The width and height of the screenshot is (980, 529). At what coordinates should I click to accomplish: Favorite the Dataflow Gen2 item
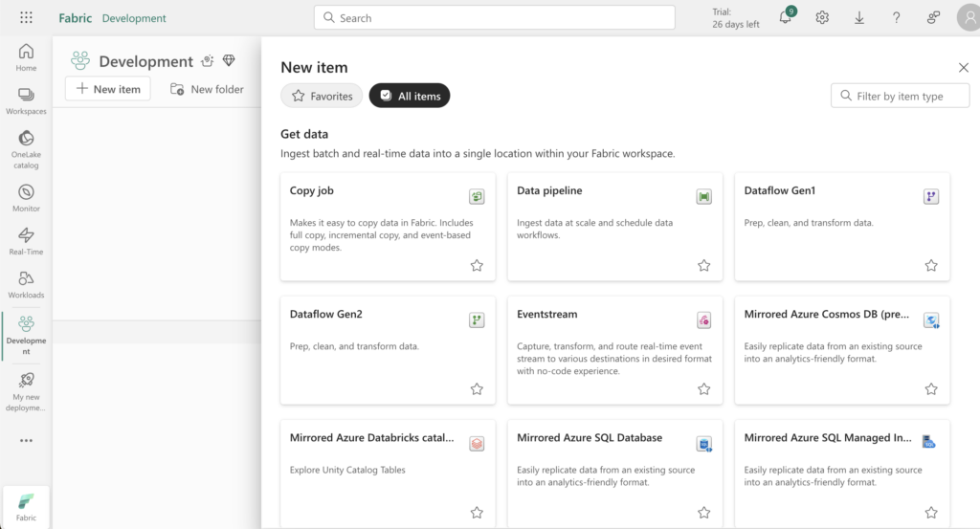tap(477, 389)
